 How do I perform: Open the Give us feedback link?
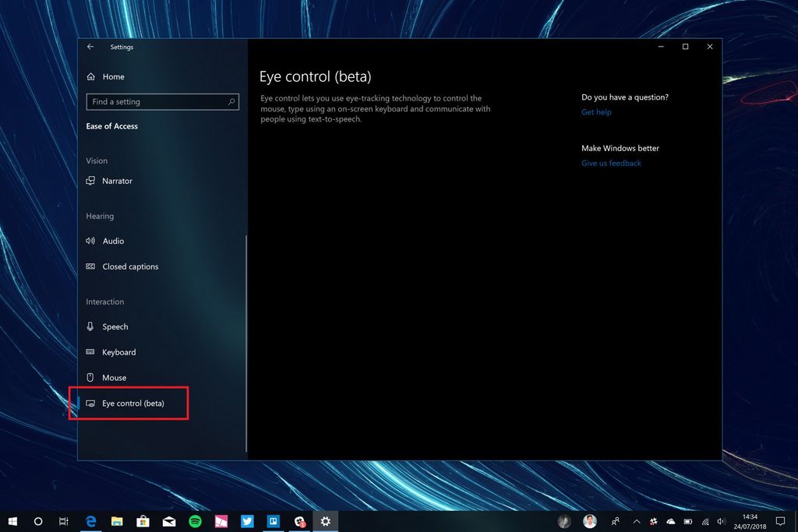click(611, 163)
